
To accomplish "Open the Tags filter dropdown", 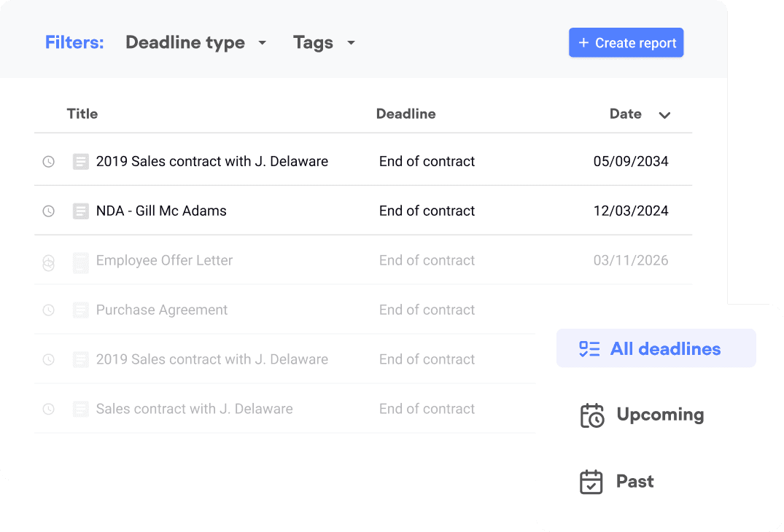I will click(324, 43).
